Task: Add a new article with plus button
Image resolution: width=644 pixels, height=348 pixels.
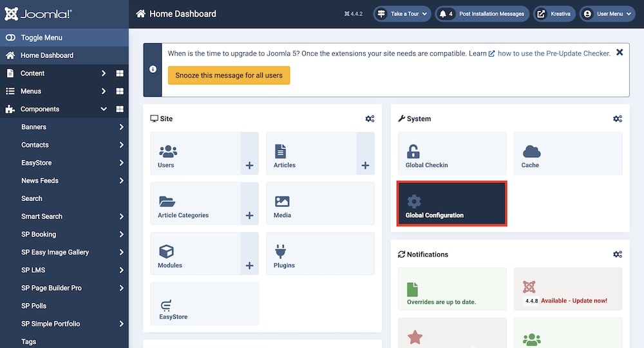Action: [x=365, y=166]
